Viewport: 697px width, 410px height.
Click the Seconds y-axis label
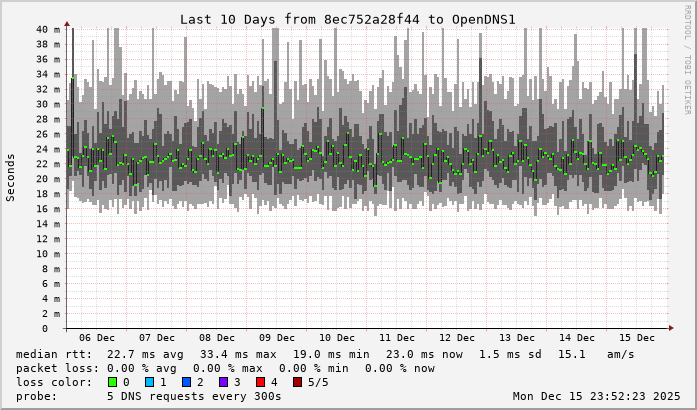point(11,178)
